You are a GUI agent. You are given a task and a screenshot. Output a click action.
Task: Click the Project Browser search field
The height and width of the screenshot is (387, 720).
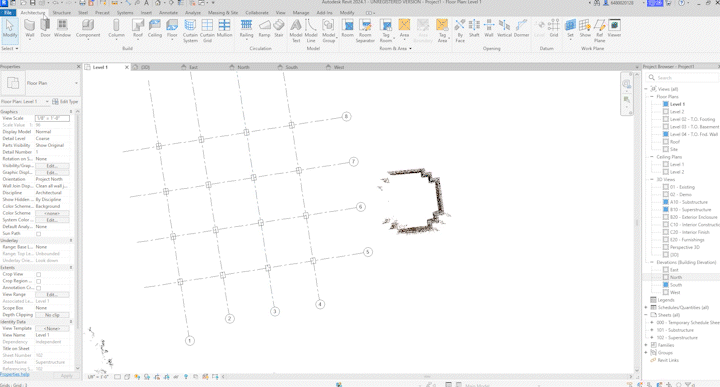click(x=682, y=78)
